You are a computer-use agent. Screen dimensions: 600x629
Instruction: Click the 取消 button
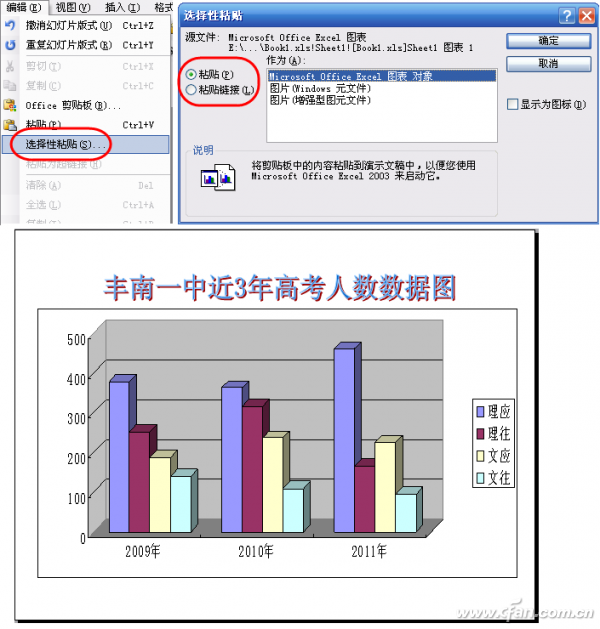pos(548,64)
